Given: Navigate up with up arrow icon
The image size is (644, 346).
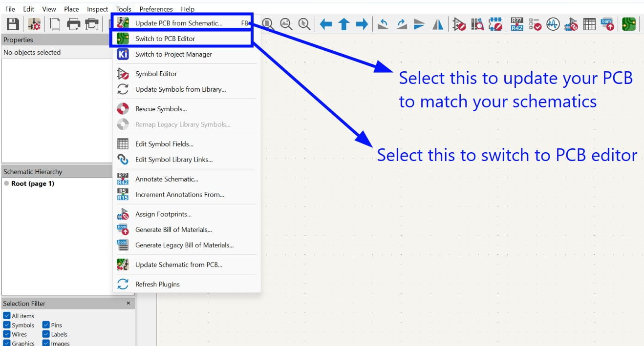Looking at the screenshot, I should click(x=344, y=24).
